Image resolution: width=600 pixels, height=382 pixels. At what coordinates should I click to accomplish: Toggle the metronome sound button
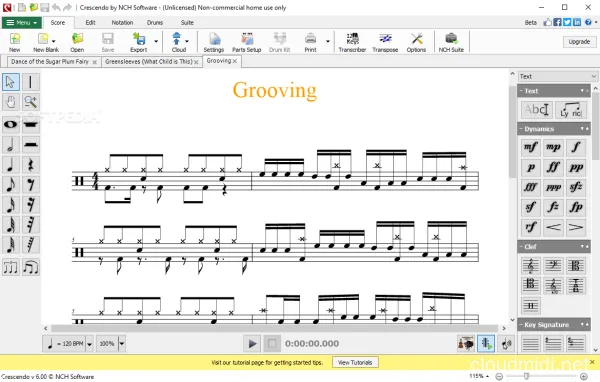point(506,343)
